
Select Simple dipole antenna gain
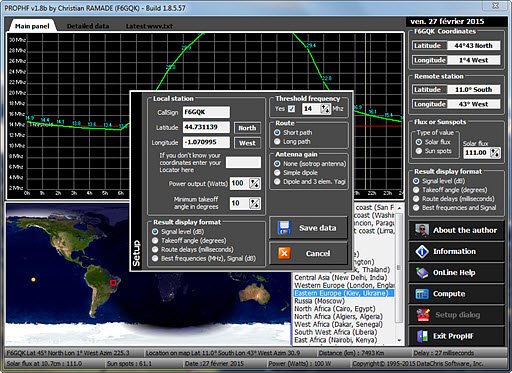(x=277, y=173)
